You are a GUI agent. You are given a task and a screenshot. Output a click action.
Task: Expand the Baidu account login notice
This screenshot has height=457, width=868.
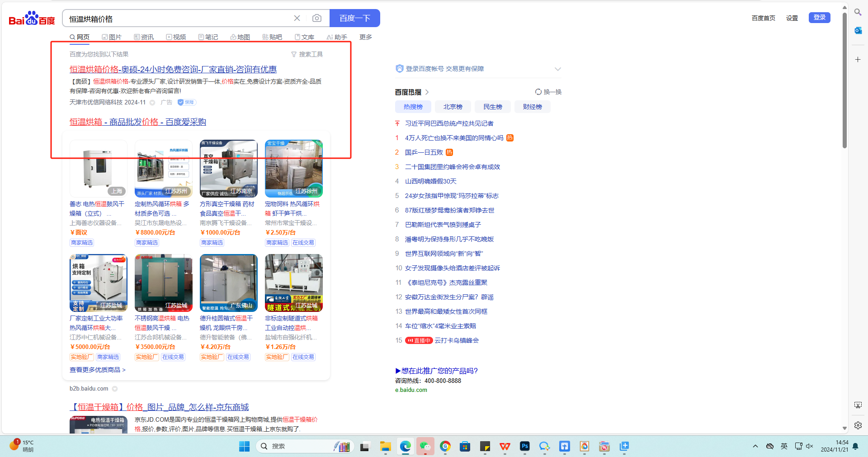pyautogui.click(x=557, y=69)
